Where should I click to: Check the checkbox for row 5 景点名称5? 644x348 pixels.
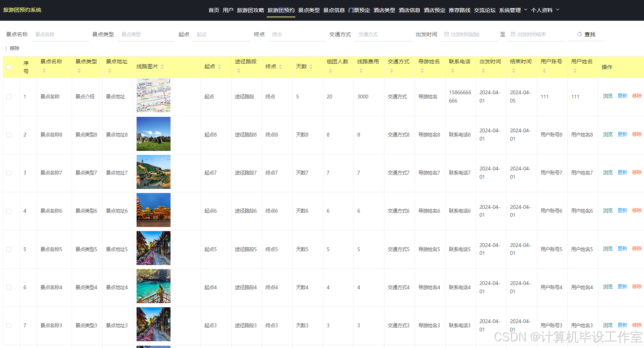click(x=9, y=250)
